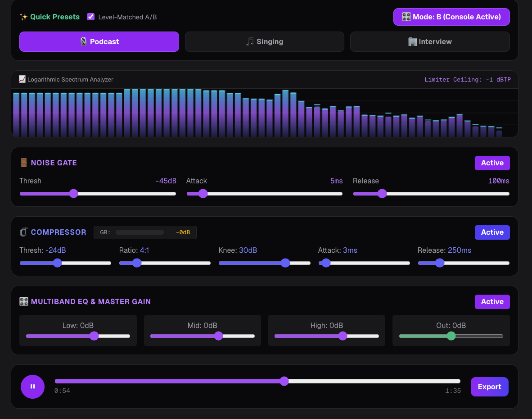The height and width of the screenshot is (419, 532).
Task: Click the 5ms attack value
Action: point(336,181)
